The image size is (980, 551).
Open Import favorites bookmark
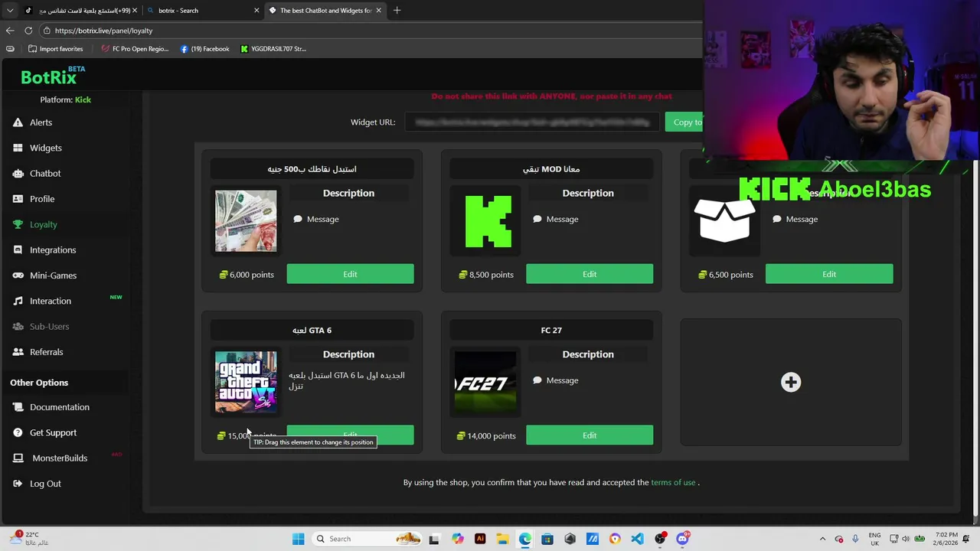point(55,49)
